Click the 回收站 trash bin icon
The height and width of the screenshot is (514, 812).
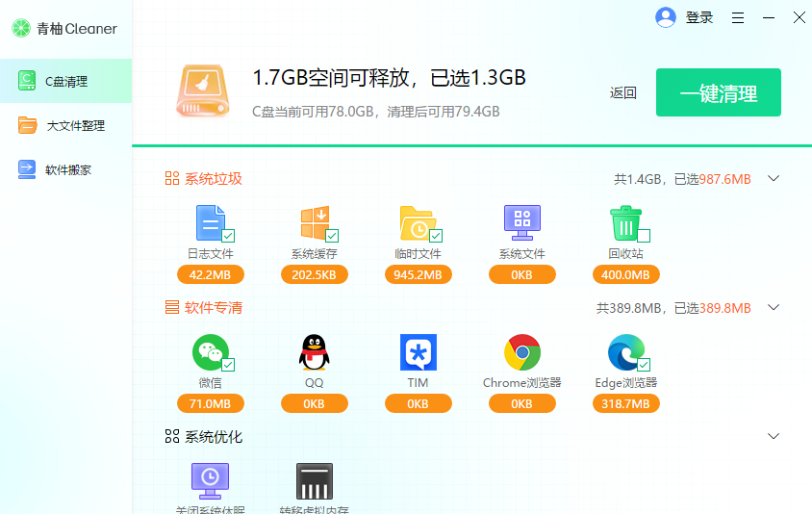coord(625,222)
